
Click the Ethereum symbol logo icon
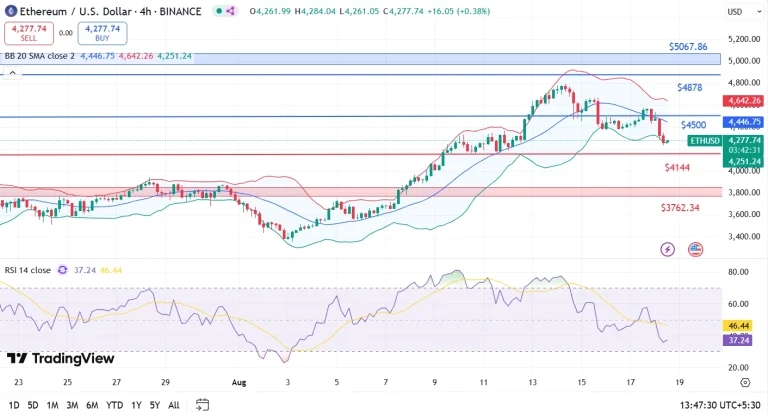(x=11, y=11)
